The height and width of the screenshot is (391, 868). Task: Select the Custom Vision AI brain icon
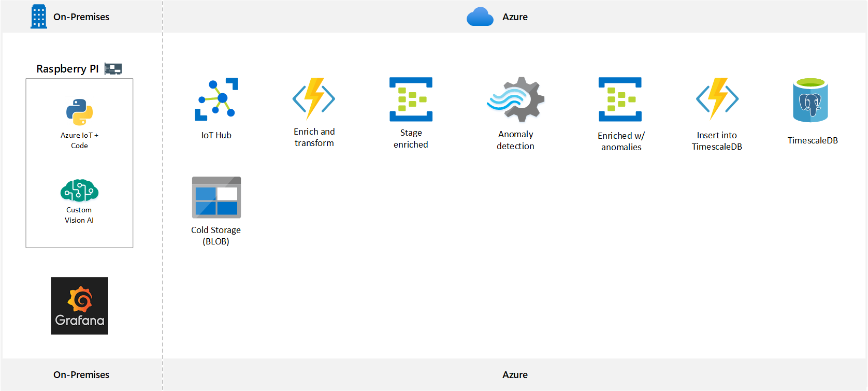pos(79,191)
